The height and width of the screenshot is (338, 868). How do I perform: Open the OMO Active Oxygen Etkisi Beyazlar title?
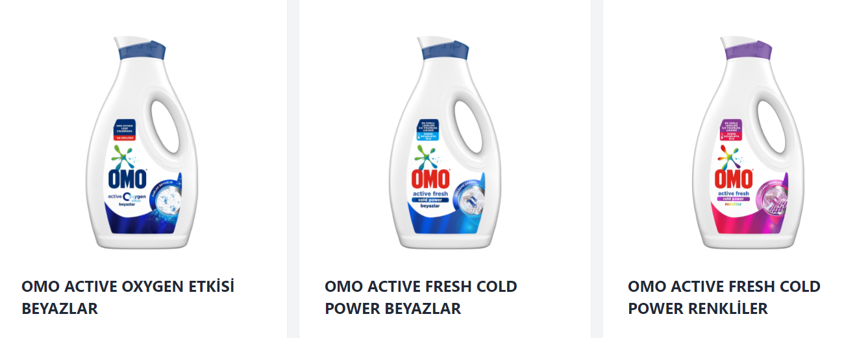click(128, 297)
